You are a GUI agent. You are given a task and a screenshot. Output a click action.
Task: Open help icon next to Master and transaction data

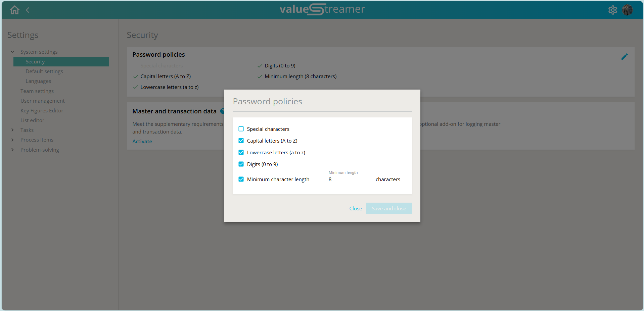(x=222, y=111)
